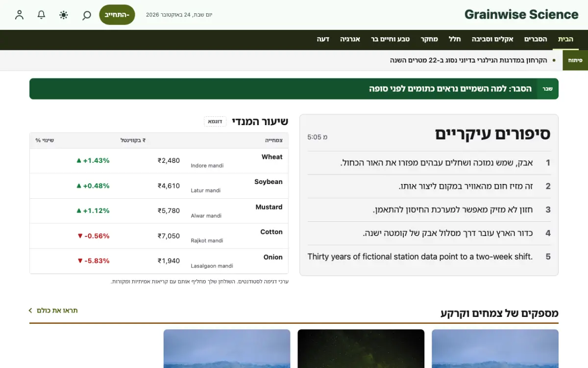
Task: Click the סיפורים עיקריים heading
Action: [493, 133]
